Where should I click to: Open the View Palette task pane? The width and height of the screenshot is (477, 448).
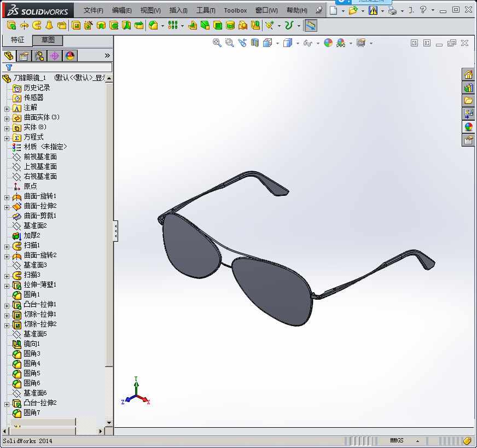coord(468,114)
